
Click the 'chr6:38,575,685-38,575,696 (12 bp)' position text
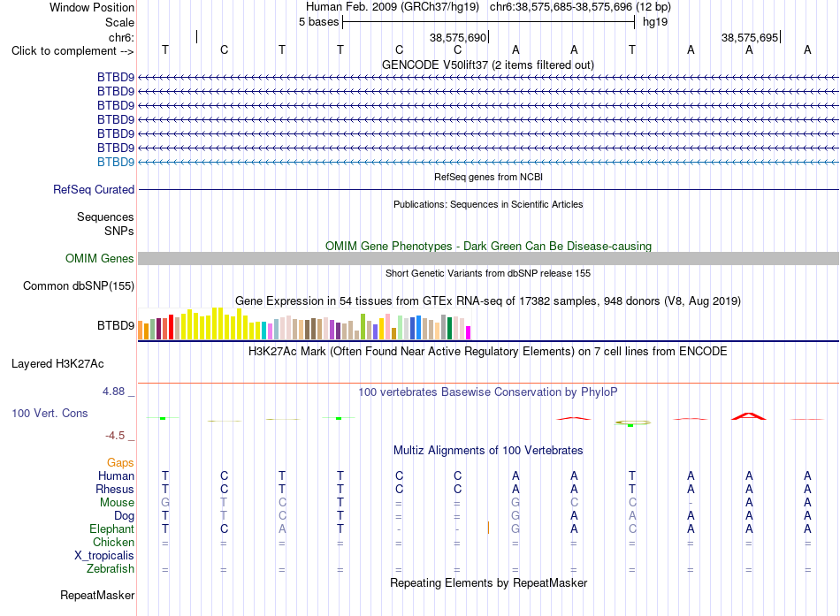point(580,7)
